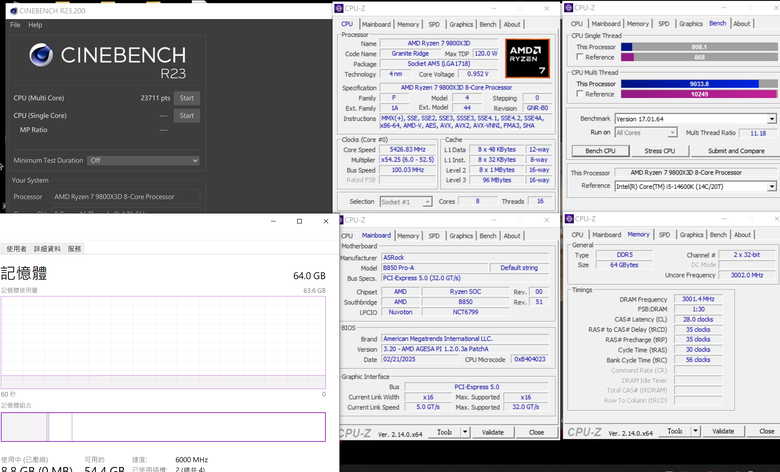The image size is (780, 472).
Task: Click the Cinebench icon in the title bar
Action: pyautogui.click(x=14, y=10)
